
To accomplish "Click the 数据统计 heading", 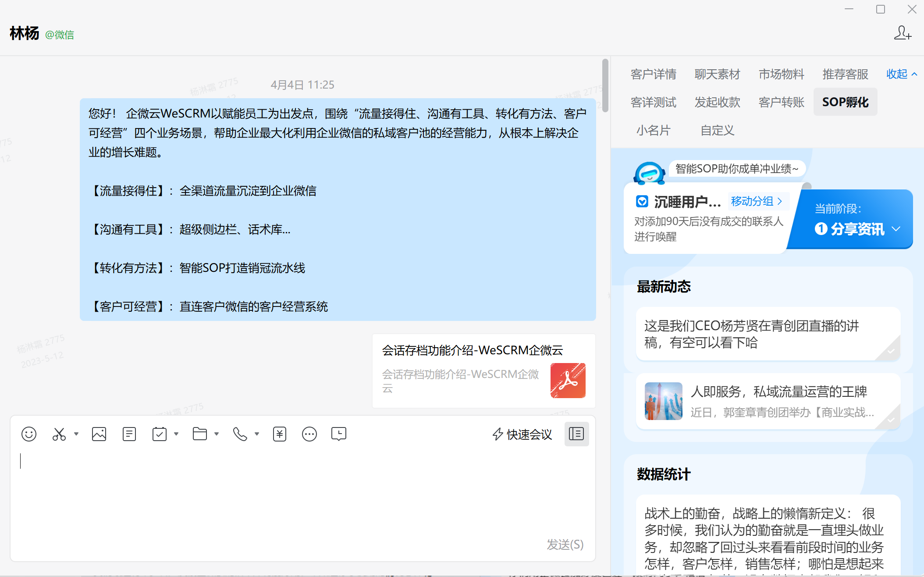I will tap(664, 474).
